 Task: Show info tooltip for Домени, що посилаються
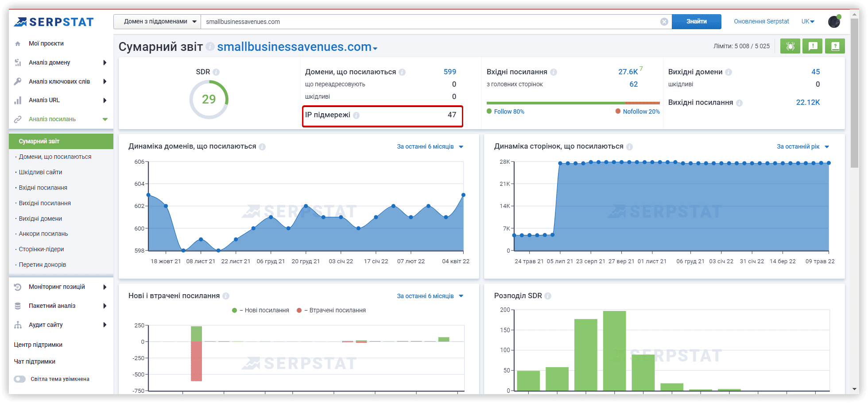(402, 72)
